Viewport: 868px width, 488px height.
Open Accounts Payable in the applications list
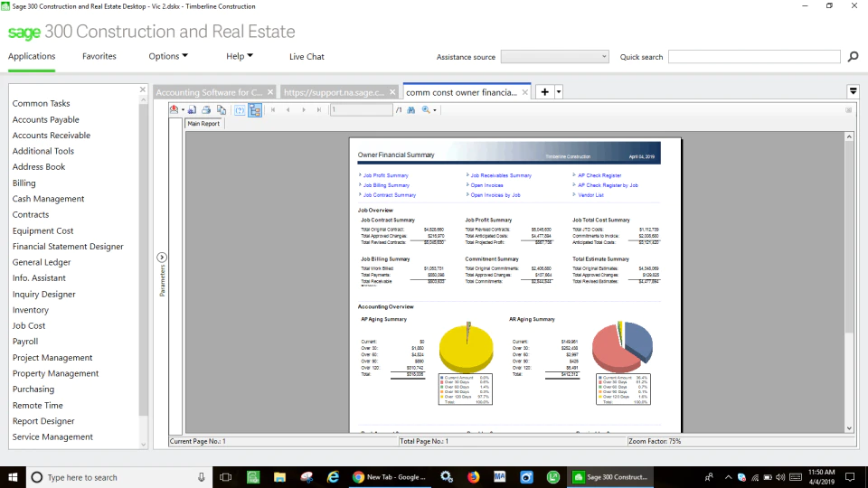[x=45, y=119]
